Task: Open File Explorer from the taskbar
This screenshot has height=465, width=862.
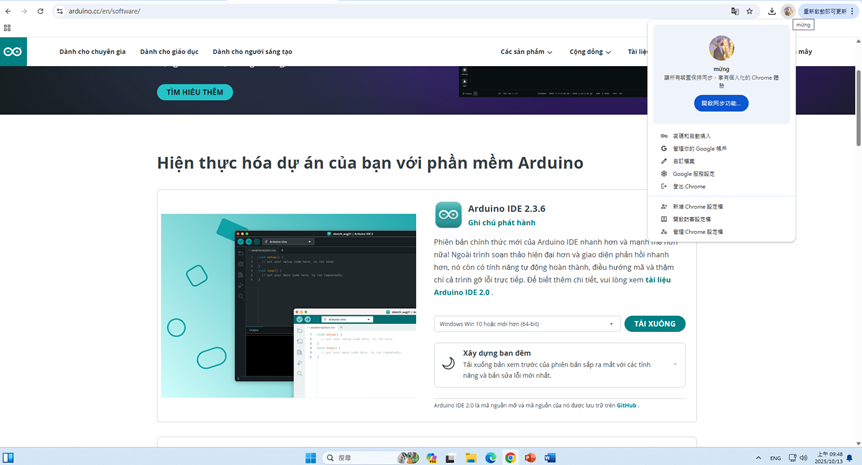Action: coord(471,458)
